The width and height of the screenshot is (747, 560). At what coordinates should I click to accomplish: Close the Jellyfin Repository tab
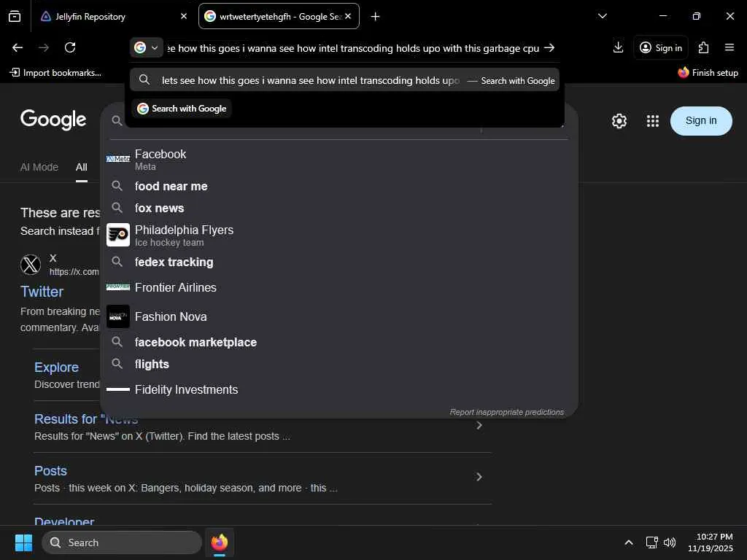point(184,16)
